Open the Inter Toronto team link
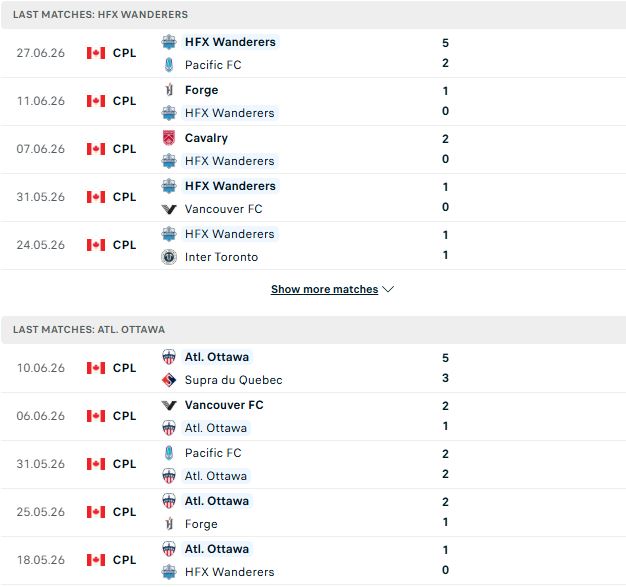Screen dimensions: 626x587 pyautogui.click(x=221, y=257)
